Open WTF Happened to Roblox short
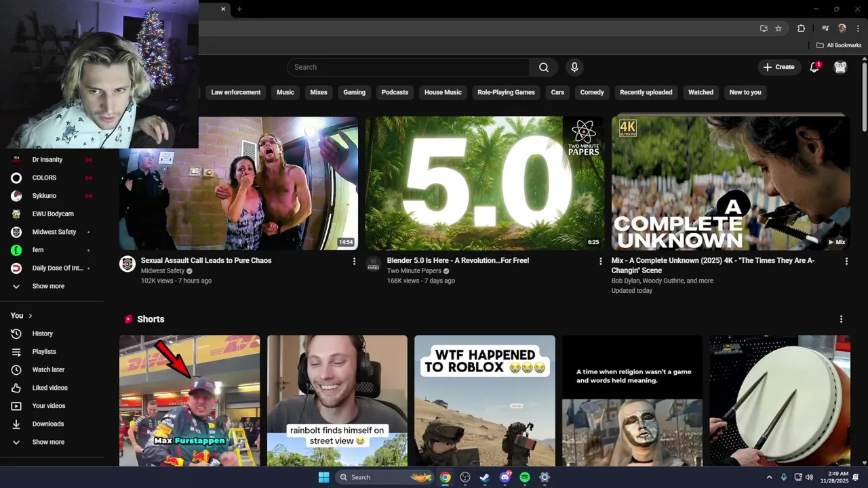868x488 pixels. [x=485, y=401]
